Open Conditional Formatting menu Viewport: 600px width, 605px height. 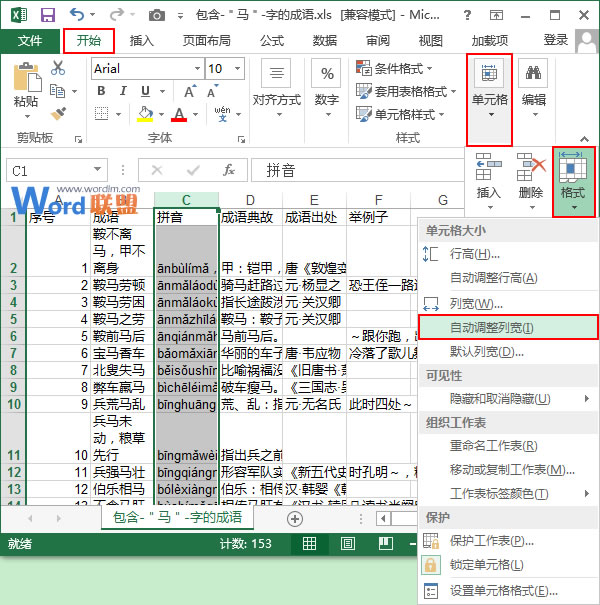394,68
